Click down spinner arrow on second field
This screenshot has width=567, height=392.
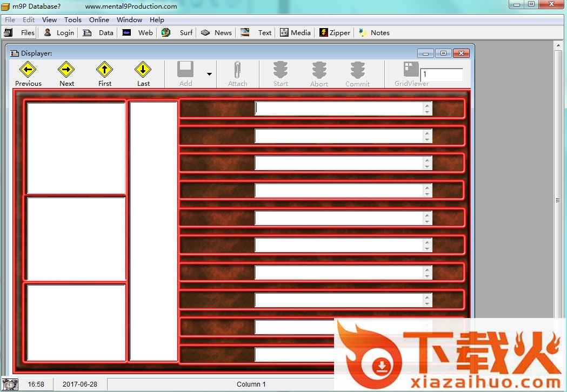[x=427, y=139]
